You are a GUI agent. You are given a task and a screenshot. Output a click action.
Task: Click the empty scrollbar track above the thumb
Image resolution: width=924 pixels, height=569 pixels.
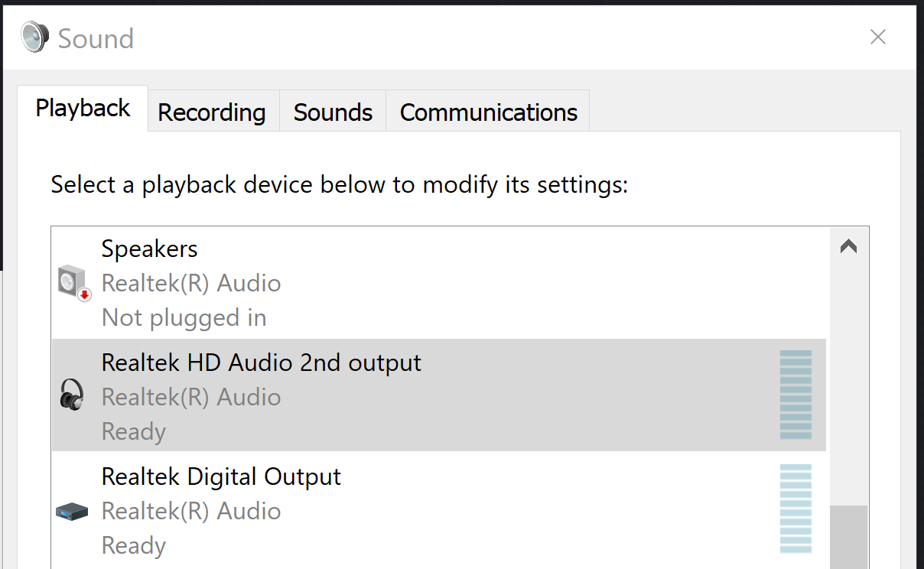[x=848, y=382]
